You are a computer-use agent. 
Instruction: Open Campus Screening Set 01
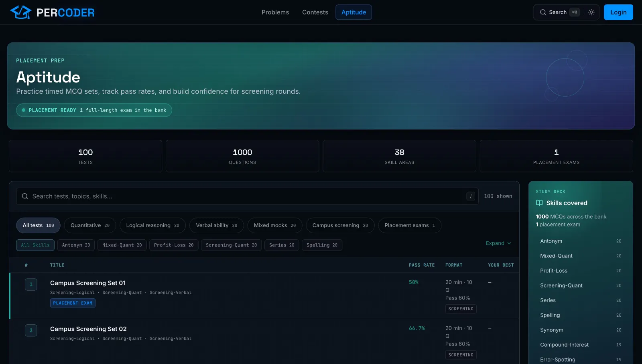pyautogui.click(x=88, y=283)
